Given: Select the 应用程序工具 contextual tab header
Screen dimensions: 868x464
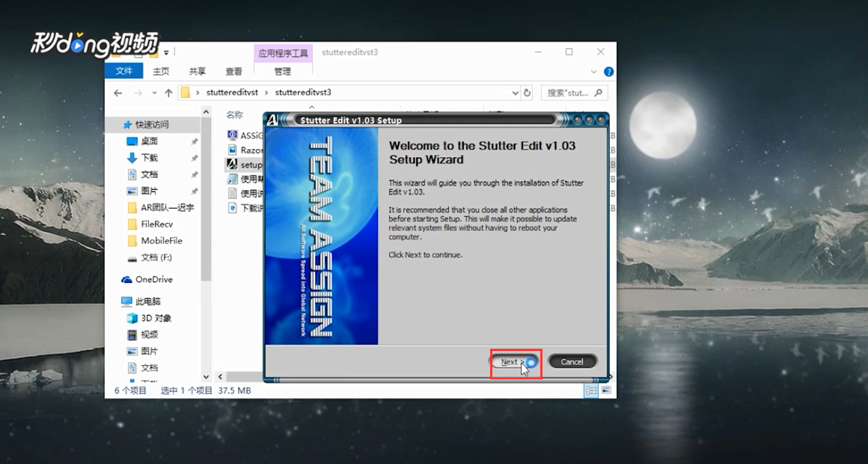Looking at the screenshot, I should coord(283,53).
